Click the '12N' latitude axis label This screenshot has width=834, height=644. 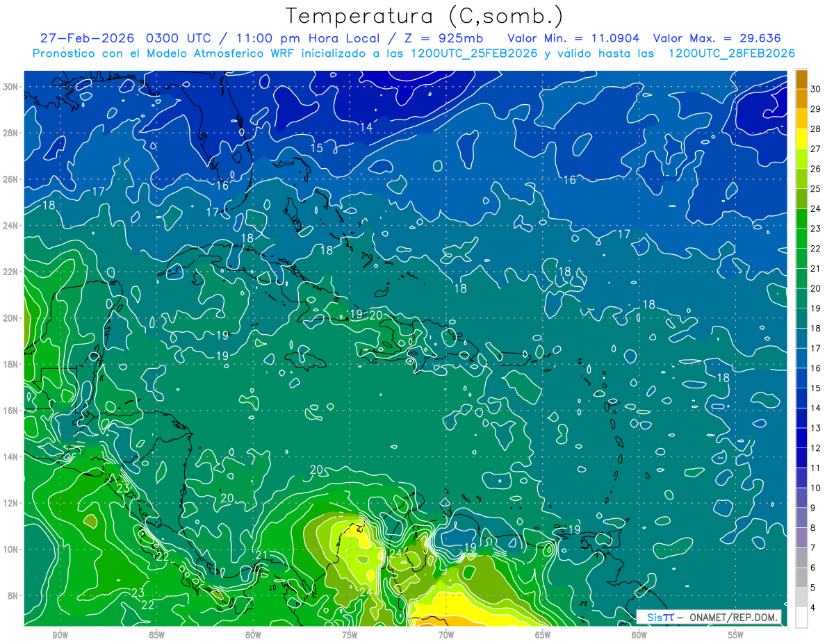point(12,503)
